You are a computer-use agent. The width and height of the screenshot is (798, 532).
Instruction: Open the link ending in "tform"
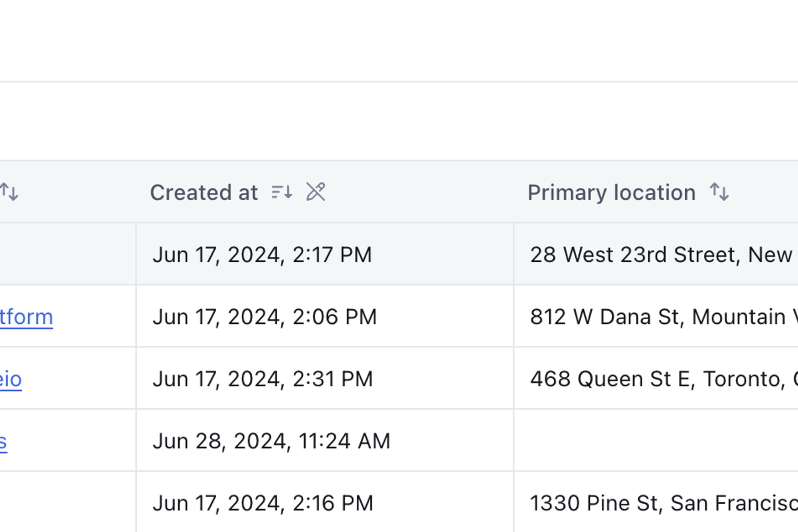pyautogui.click(x=26, y=317)
